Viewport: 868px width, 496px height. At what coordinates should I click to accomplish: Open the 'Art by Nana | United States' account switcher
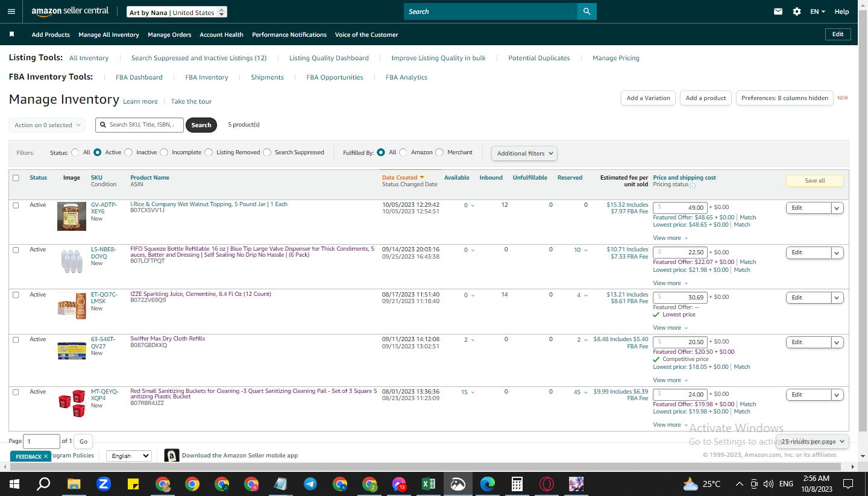point(177,12)
